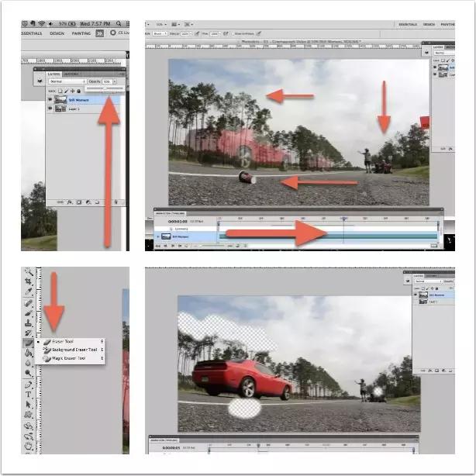
Task: Expand the workspace switcher double-arrow button
Action: [100, 33]
